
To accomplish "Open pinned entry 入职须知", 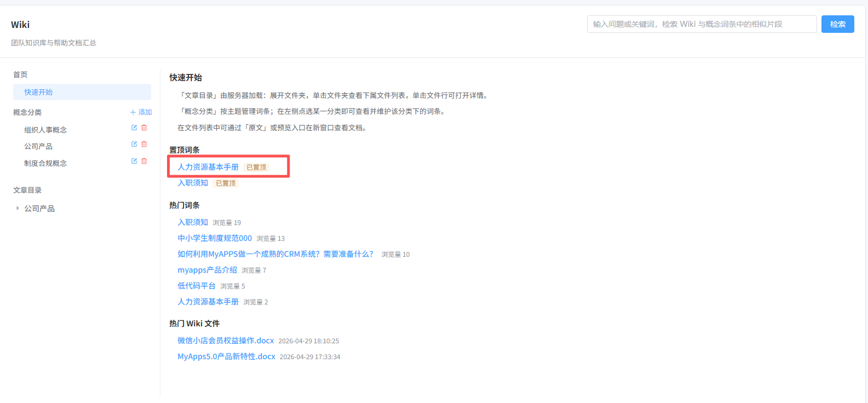I will (x=193, y=183).
